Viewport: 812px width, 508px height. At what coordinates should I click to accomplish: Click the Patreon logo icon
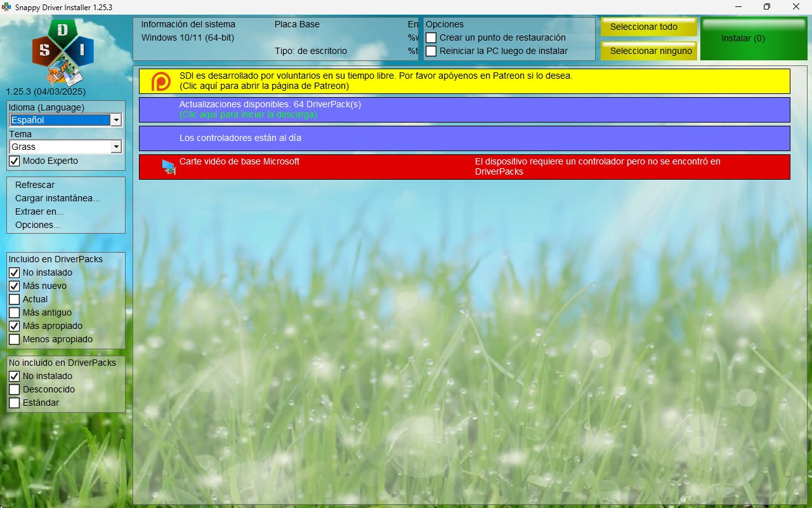(161, 81)
